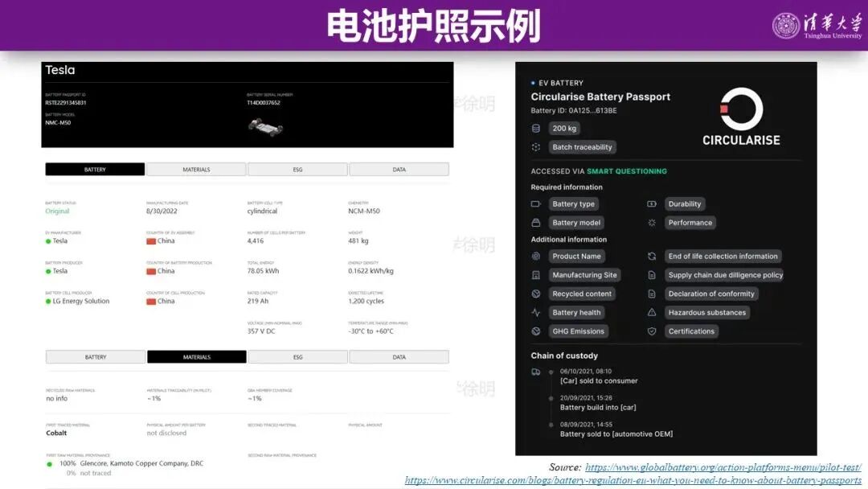Click the weight icon beside 200 kg
This screenshot has height=489, width=868.
coord(534,128)
